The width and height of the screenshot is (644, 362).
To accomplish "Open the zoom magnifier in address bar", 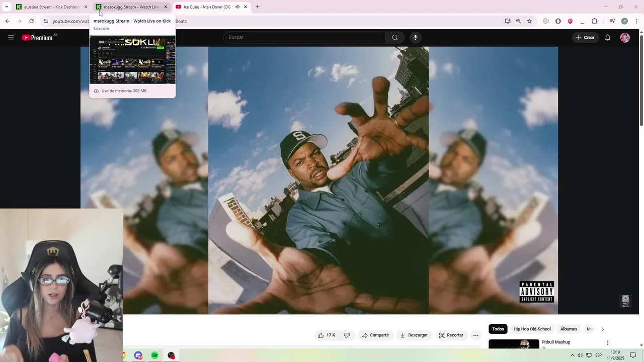I will tap(518, 21).
